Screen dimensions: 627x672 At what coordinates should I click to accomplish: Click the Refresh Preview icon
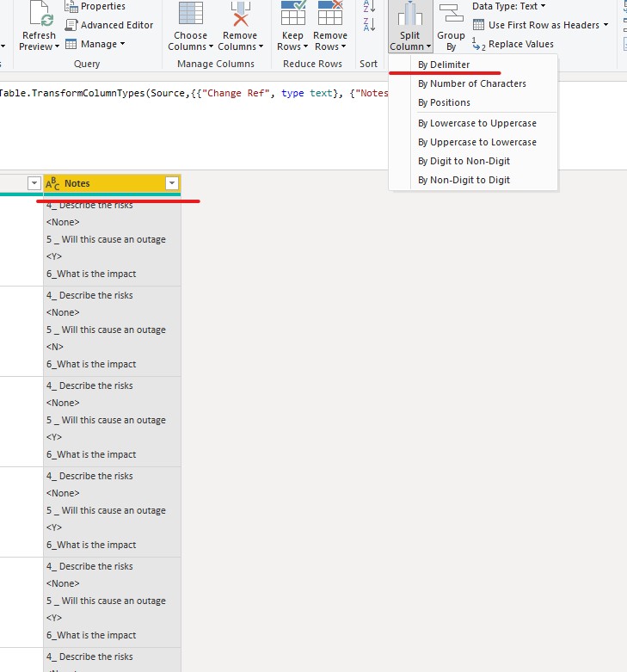[x=41, y=13]
